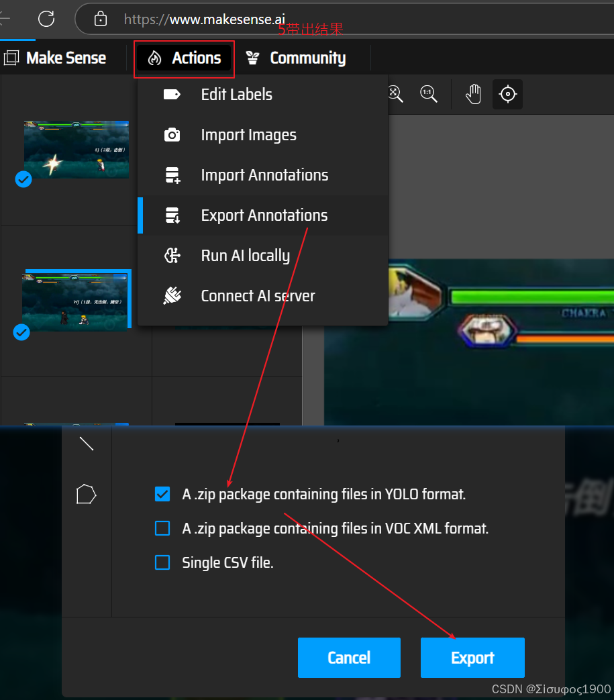The width and height of the screenshot is (614, 700).
Task: Select Connect AI server option
Action: (263, 295)
